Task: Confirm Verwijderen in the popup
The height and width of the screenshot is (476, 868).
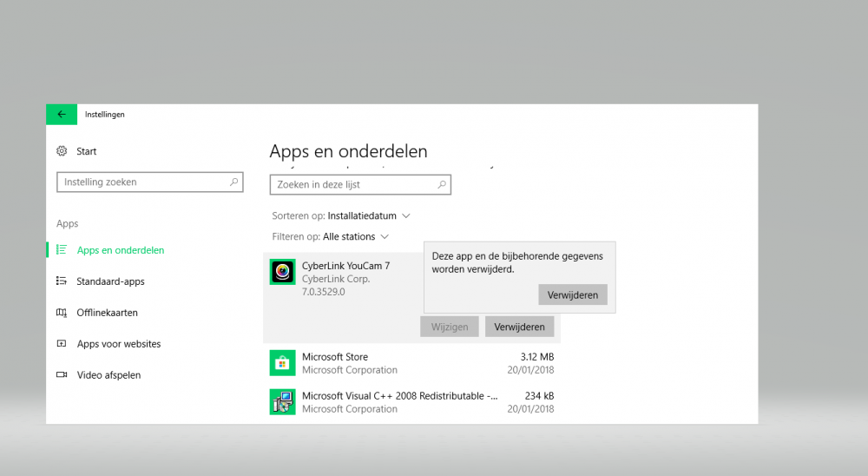Action: 572,294
